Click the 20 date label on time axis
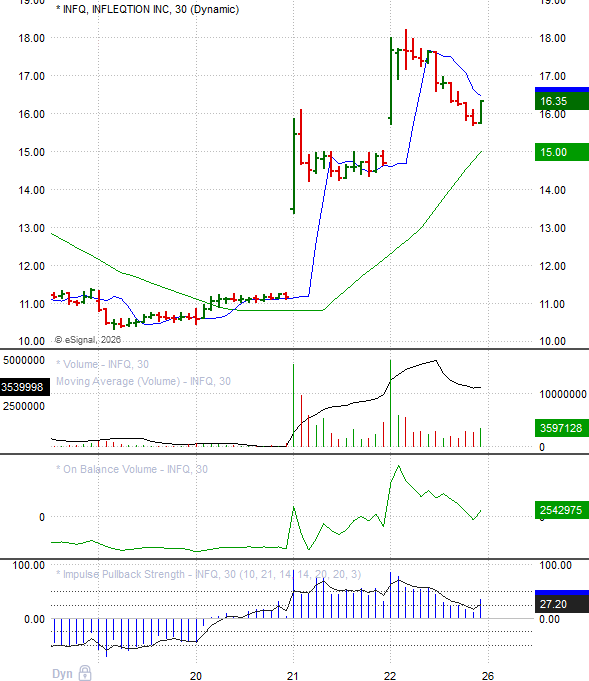 point(196,676)
